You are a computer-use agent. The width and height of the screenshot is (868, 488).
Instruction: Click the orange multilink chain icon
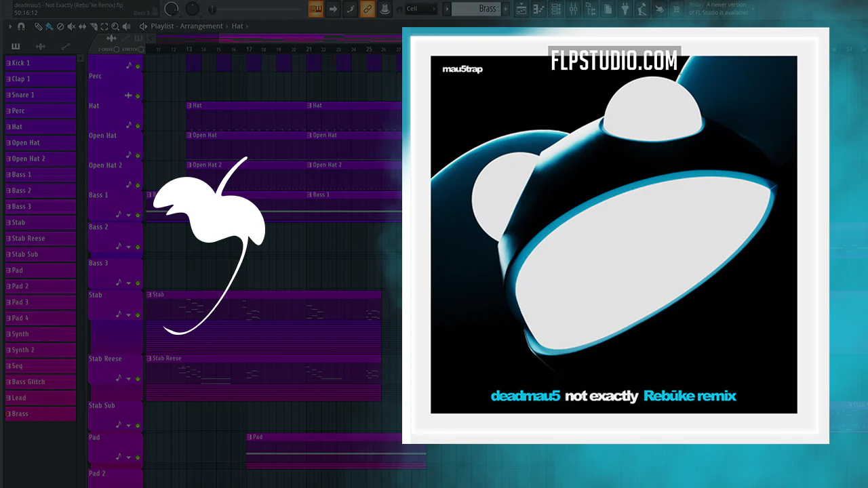(x=368, y=9)
